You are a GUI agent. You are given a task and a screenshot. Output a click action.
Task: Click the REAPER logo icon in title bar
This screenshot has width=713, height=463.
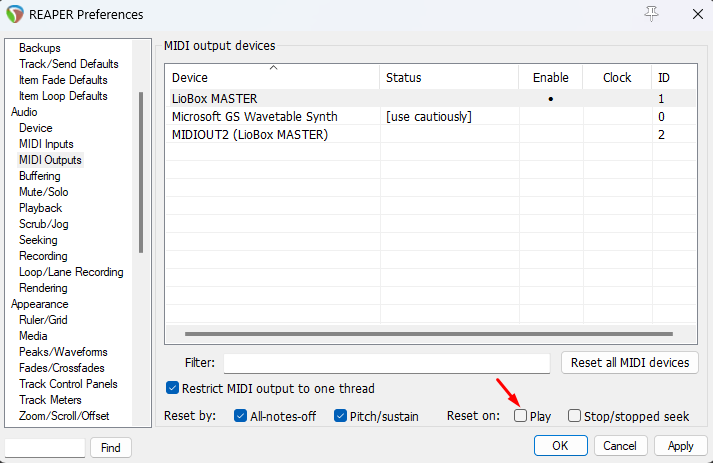[15, 14]
